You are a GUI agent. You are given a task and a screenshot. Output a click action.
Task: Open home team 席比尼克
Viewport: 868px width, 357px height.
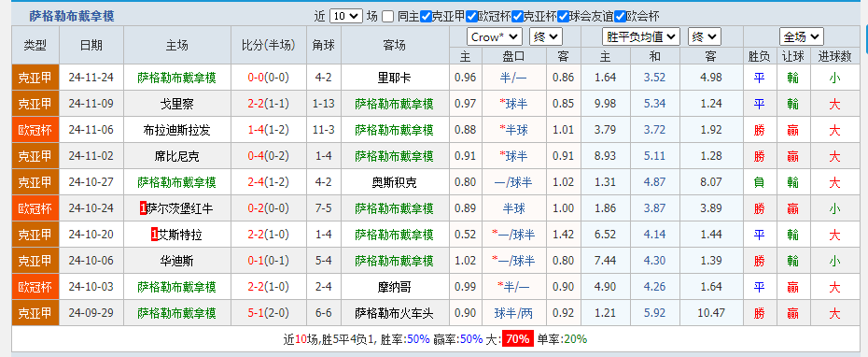coord(176,156)
